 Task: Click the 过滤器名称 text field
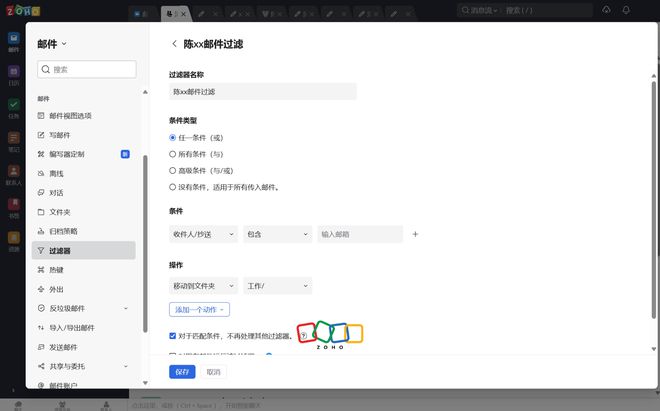[263, 91]
